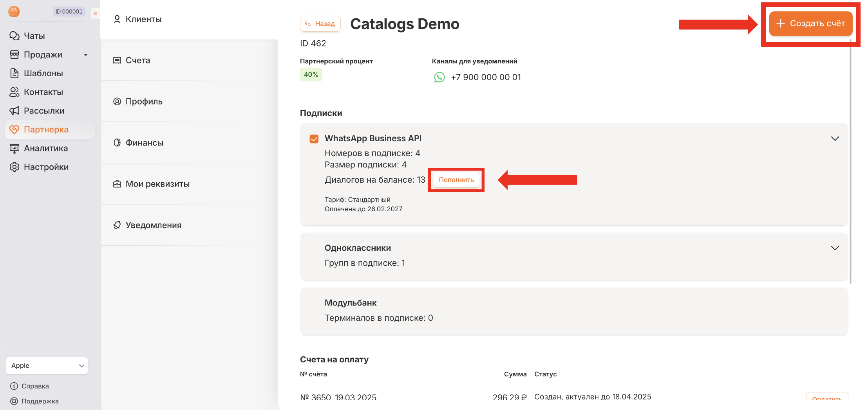
Task: Open the Apple account dropdown
Action: click(x=47, y=365)
